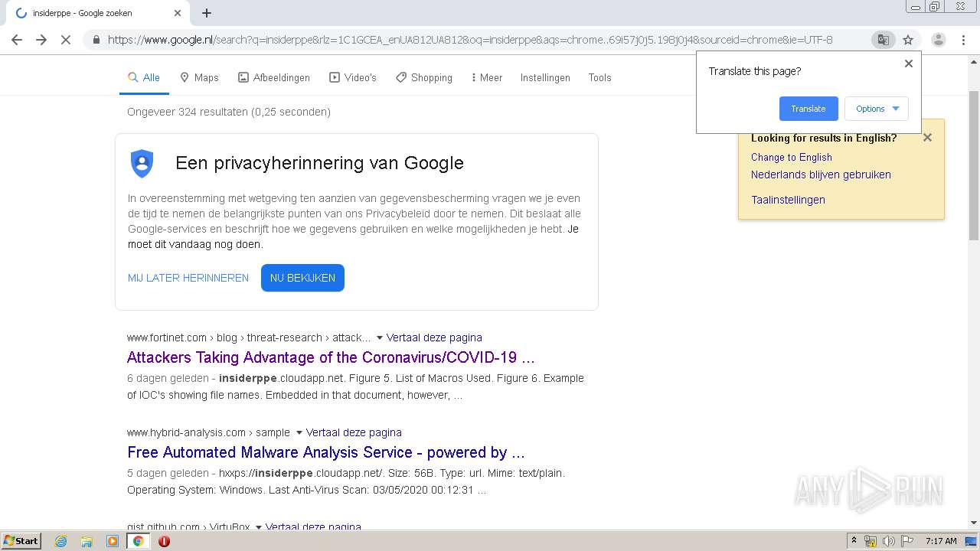The image size is (980, 551).
Task: Click the blue Translate button
Action: pyautogui.click(x=808, y=109)
